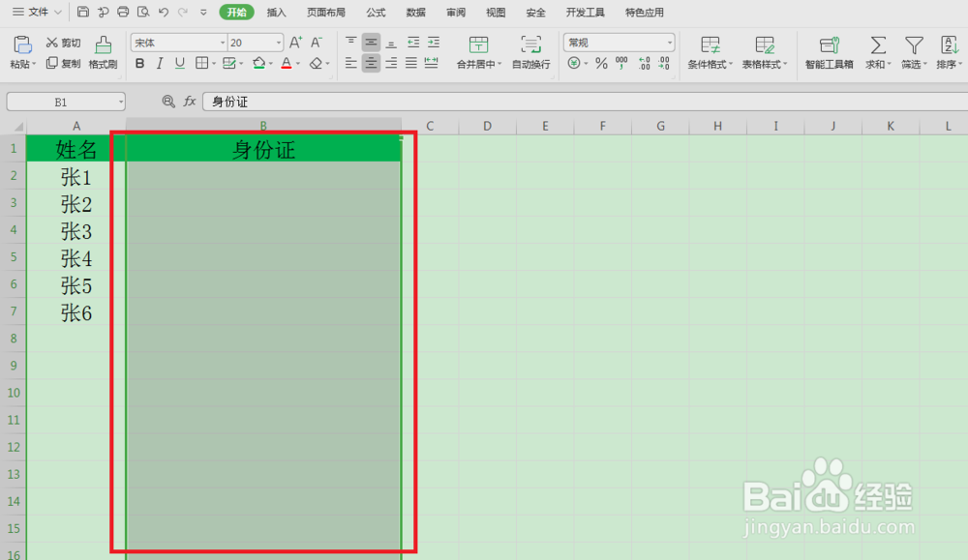
Task: Apply the Percent Style icon
Action: click(x=600, y=63)
